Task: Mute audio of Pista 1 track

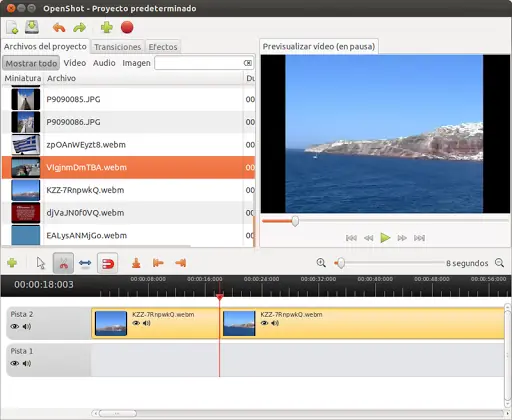Action: (x=27, y=363)
